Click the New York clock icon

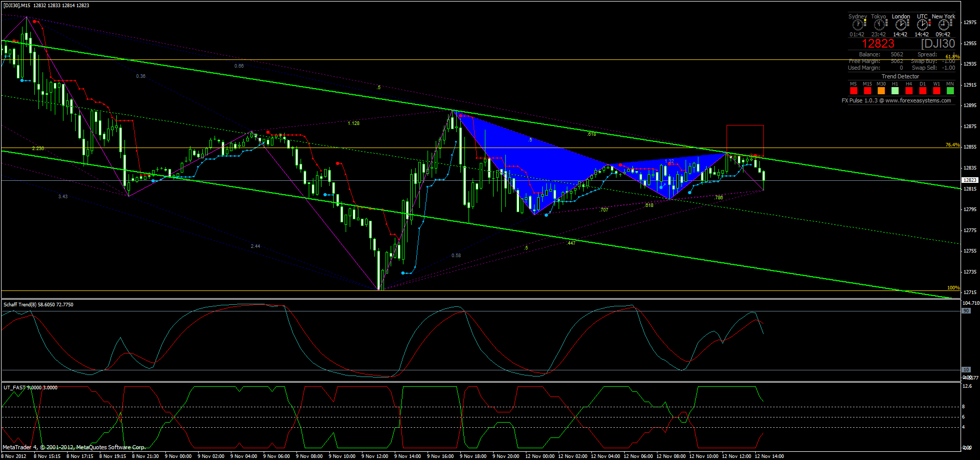pyautogui.click(x=944, y=25)
